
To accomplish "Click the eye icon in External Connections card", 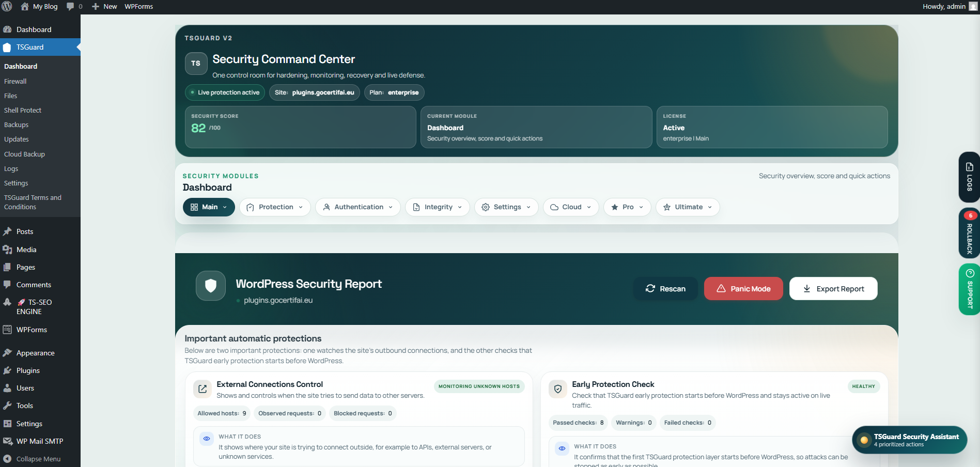I will coord(207,439).
